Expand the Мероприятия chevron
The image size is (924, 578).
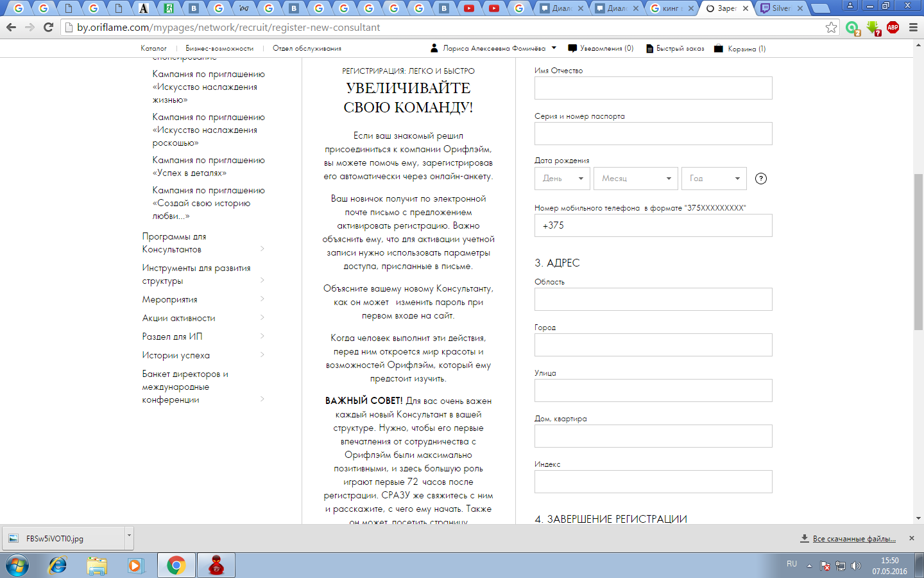(x=262, y=299)
